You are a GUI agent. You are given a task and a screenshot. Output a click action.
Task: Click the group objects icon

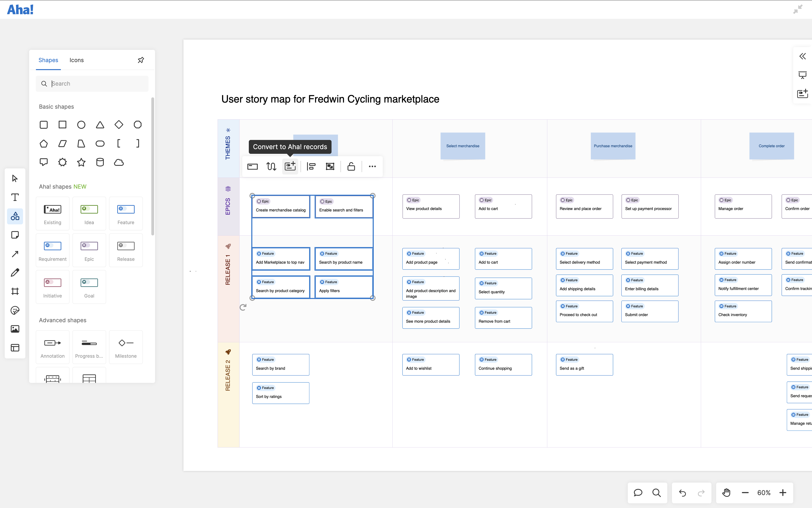coord(330,166)
